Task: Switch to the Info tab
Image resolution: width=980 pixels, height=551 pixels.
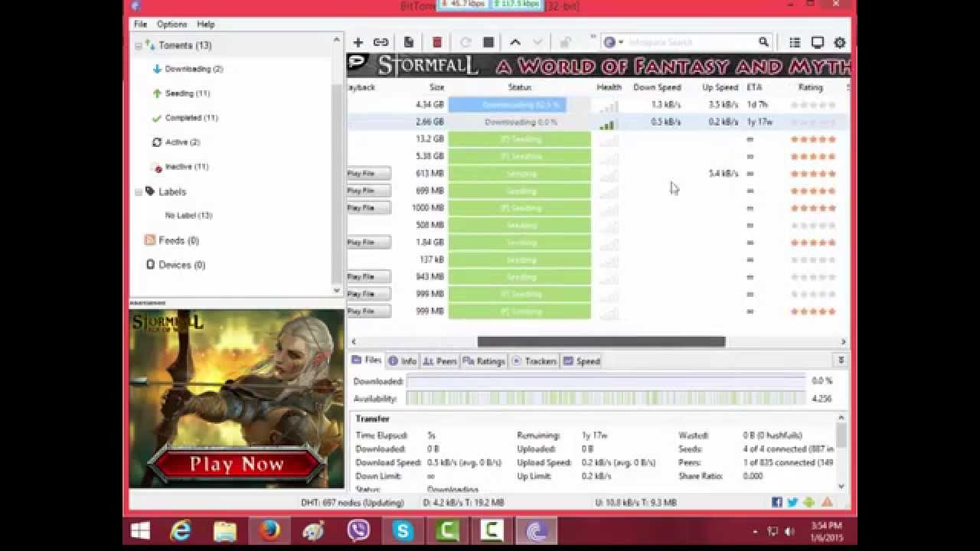Action: pyautogui.click(x=402, y=361)
